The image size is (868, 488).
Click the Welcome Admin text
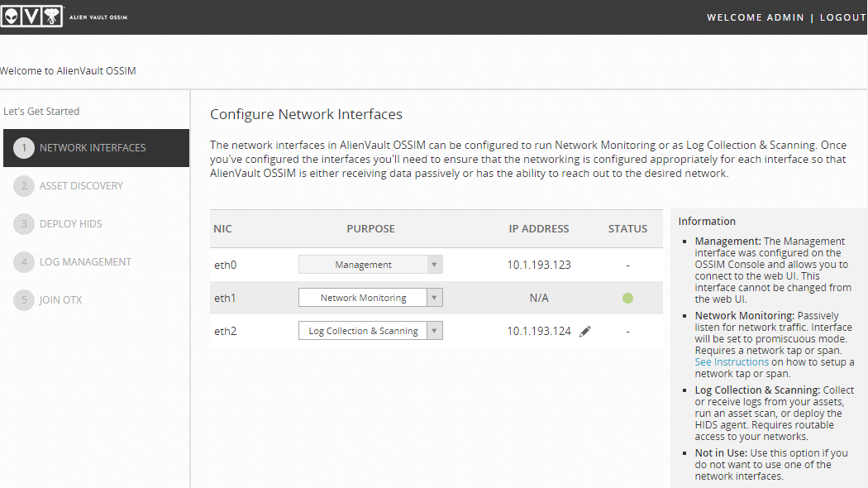755,17
